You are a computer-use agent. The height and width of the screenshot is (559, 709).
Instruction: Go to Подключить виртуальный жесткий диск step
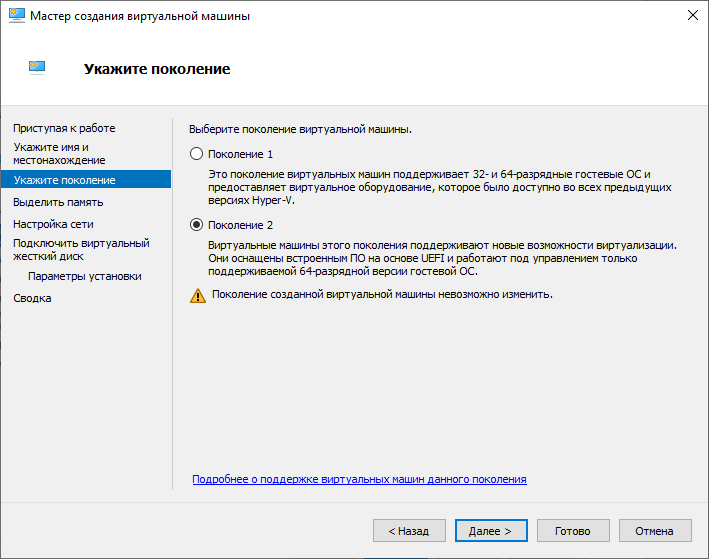[80, 249]
